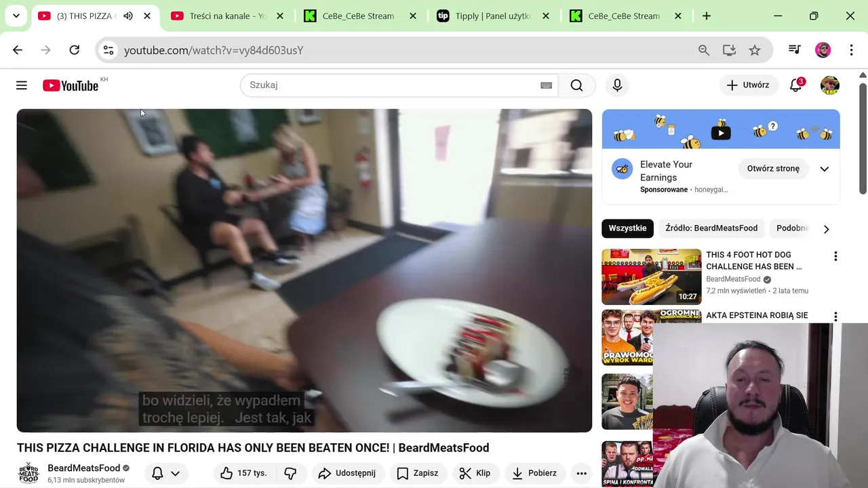Image resolution: width=868 pixels, height=488 pixels.
Task: Expand the sponsored ad chevron
Action: [x=825, y=169]
